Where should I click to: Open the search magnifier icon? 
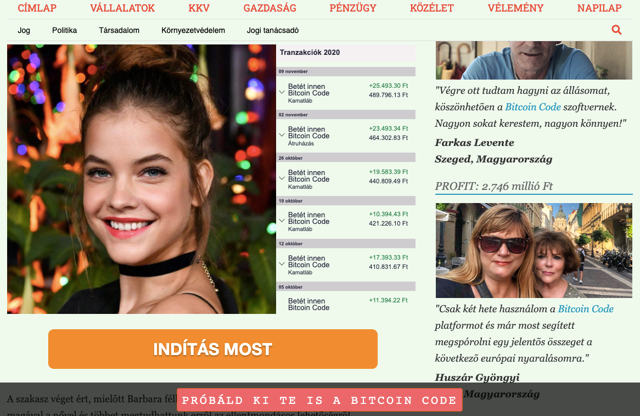point(616,30)
